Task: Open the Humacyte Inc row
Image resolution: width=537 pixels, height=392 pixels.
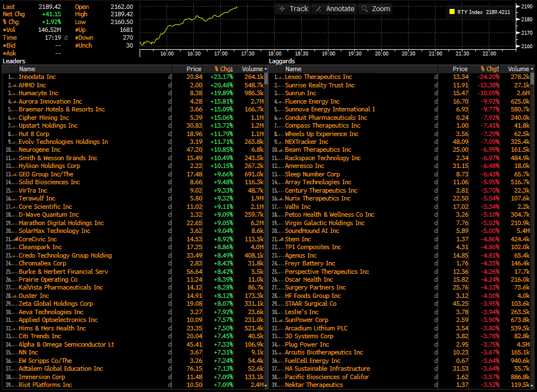Action: click(x=39, y=93)
